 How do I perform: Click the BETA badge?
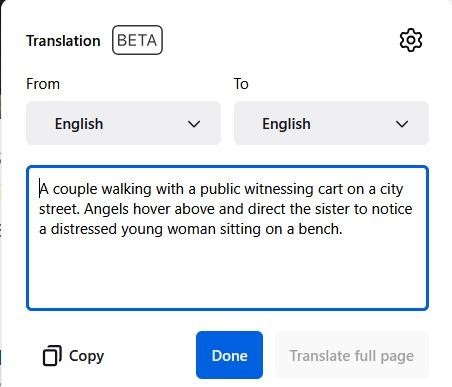point(137,40)
